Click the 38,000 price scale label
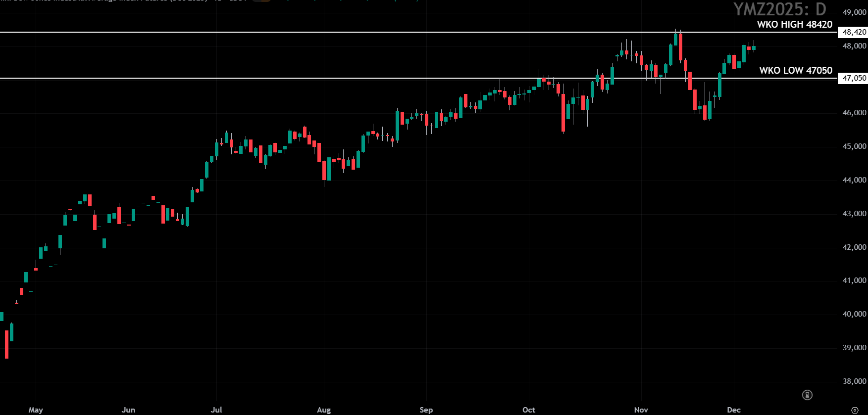 click(x=854, y=381)
